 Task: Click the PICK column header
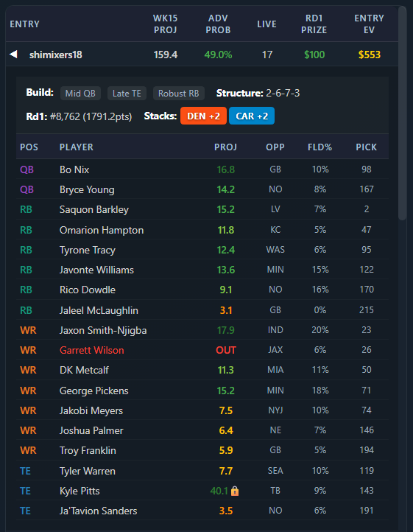tap(366, 147)
